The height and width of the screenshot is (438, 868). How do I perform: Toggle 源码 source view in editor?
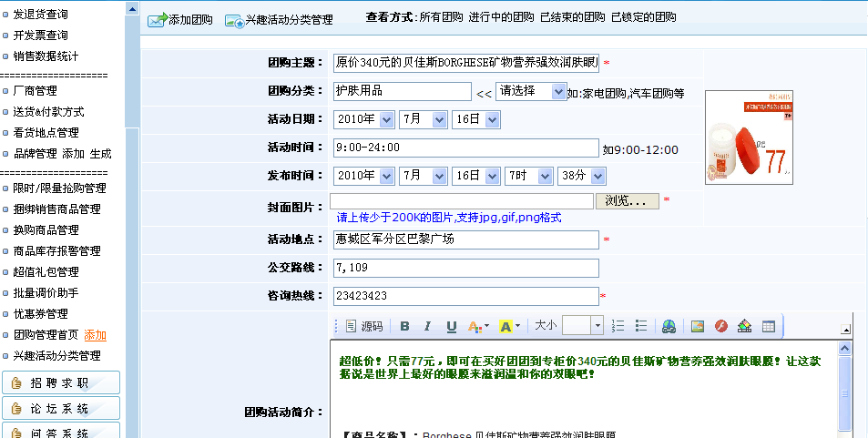[364, 326]
